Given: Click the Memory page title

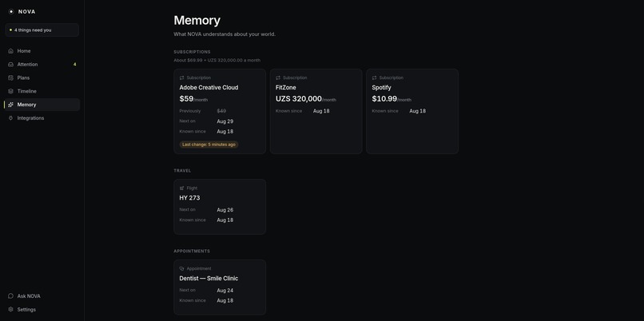Looking at the screenshot, I should coord(197,21).
